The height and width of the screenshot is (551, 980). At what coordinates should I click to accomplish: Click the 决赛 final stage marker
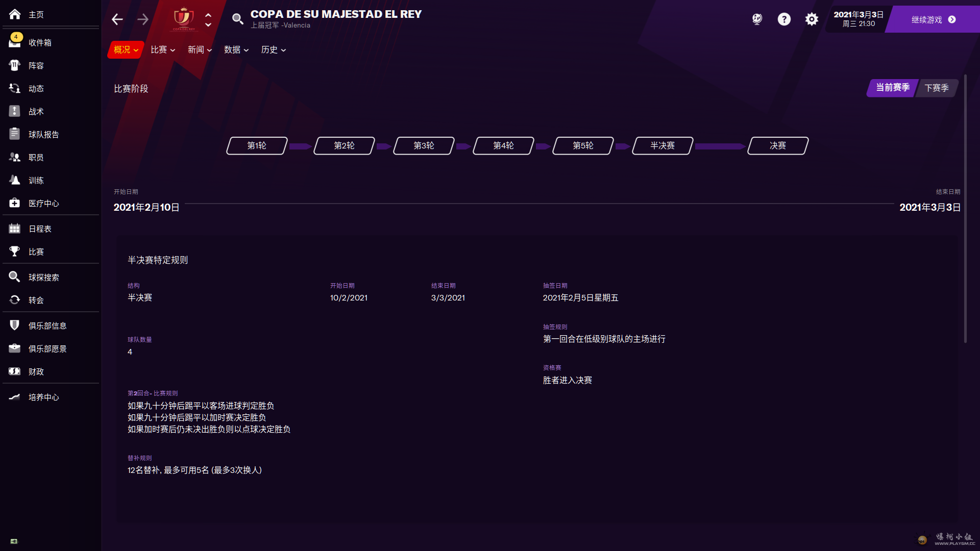pyautogui.click(x=777, y=146)
